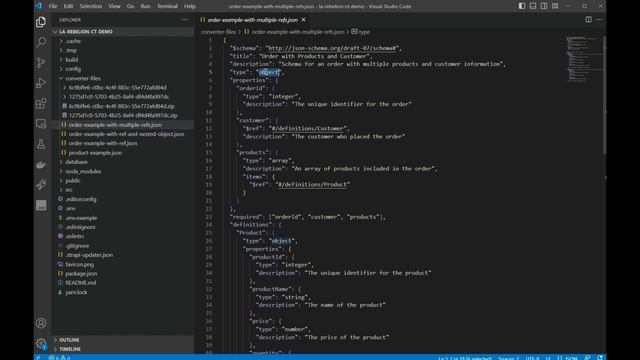Open the File menu
640x360 pixels.
[53, 6]
